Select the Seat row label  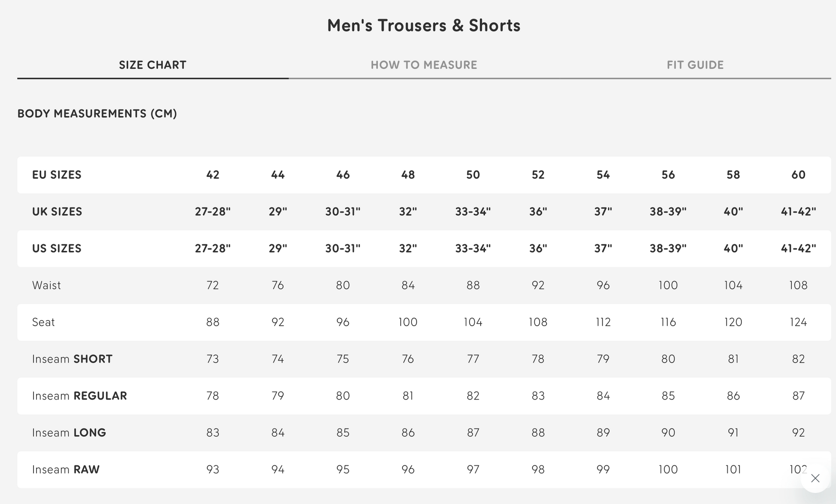pos(43,322)
